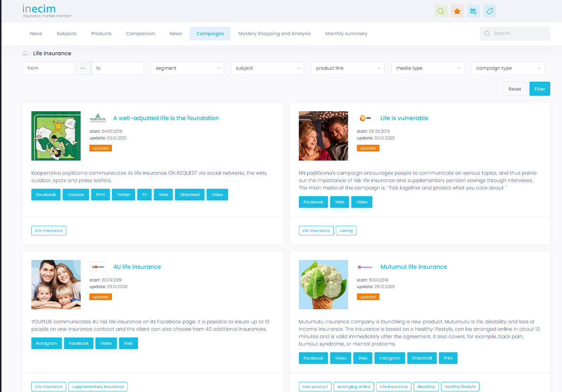
Task: Open the campaign type dropdown
Action: pyautogui.click(x=508, y=68)
